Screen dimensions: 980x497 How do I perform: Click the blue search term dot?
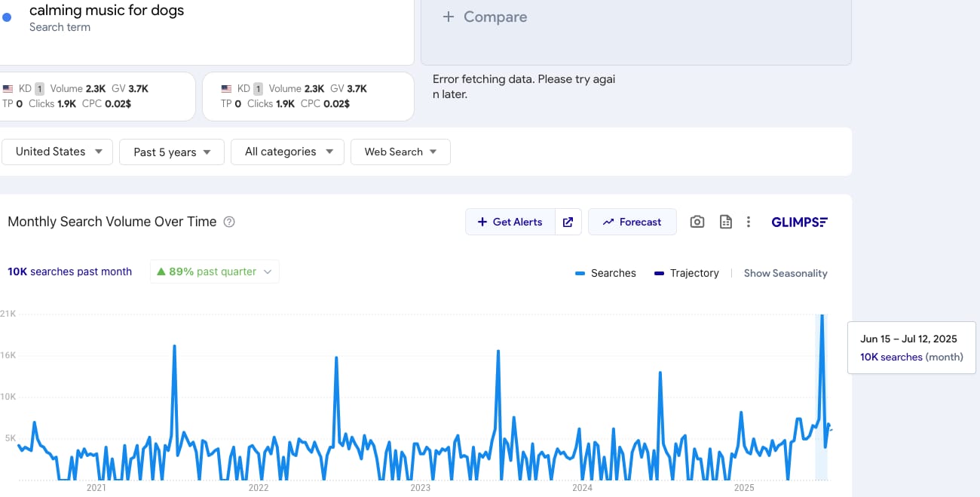coord(7,17)
